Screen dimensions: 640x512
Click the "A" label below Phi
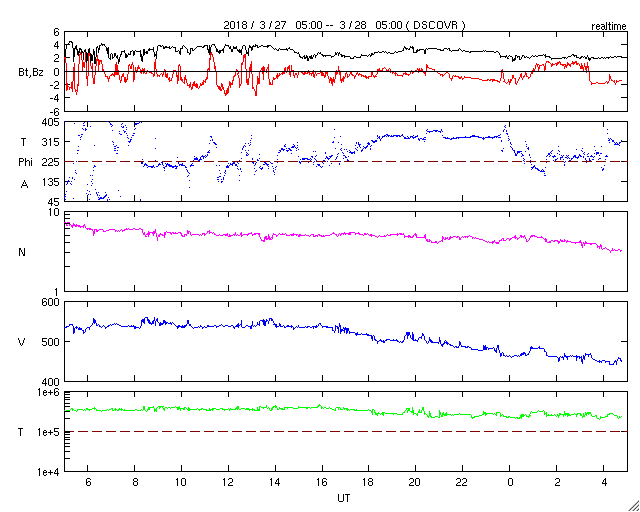click(24, 185)
